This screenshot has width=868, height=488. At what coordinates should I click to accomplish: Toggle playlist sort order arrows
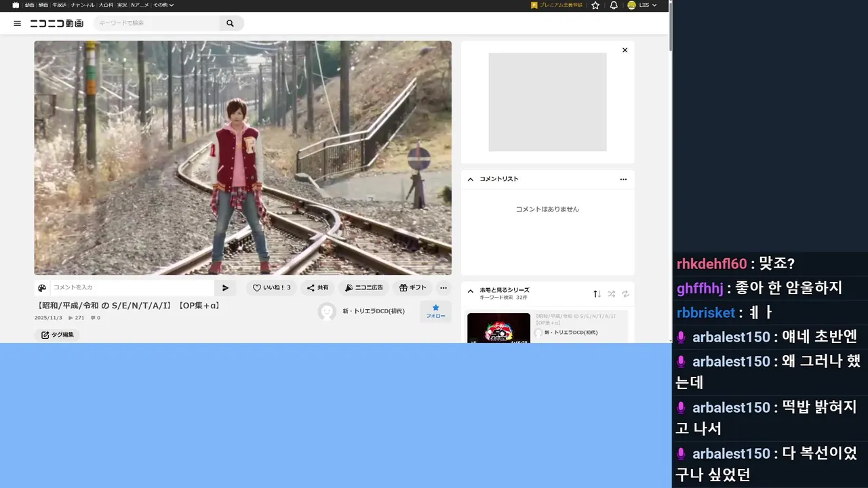coord(597,293)
